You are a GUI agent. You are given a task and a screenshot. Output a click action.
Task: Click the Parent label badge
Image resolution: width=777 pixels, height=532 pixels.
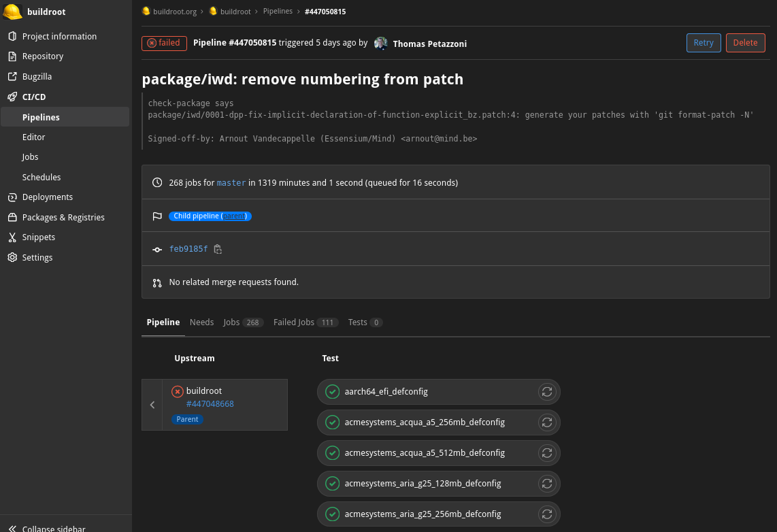(x=187, y=419)
